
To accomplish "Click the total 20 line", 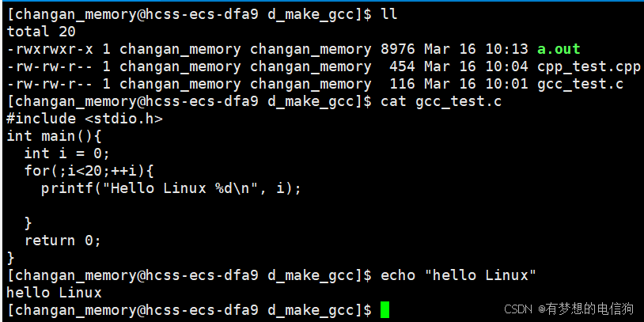I will (x=41, y=32).
